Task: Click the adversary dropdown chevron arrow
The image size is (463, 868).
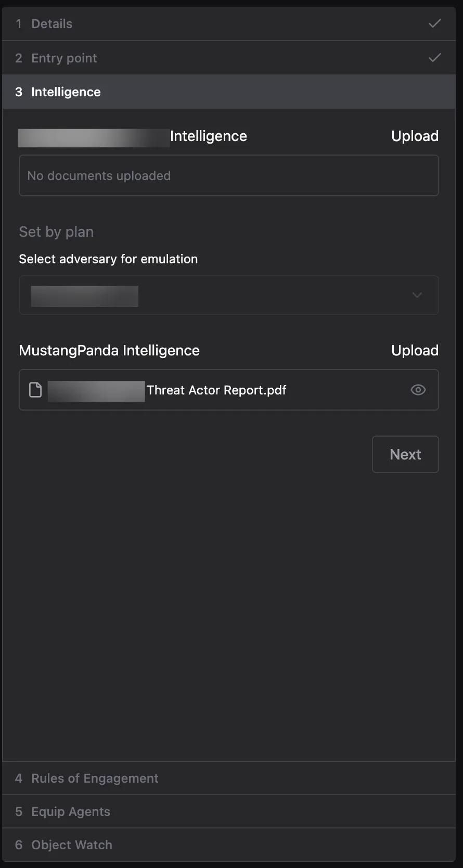Action: pos(417,295)
